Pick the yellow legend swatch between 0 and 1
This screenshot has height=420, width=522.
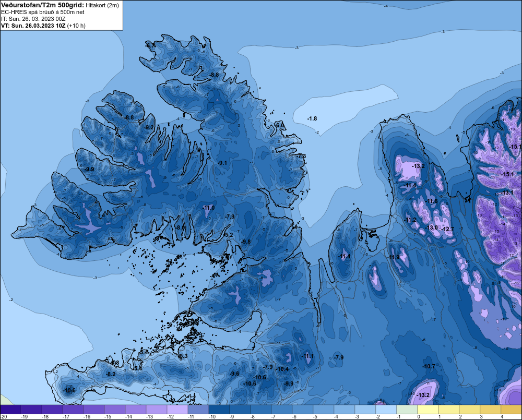[428, 409]
